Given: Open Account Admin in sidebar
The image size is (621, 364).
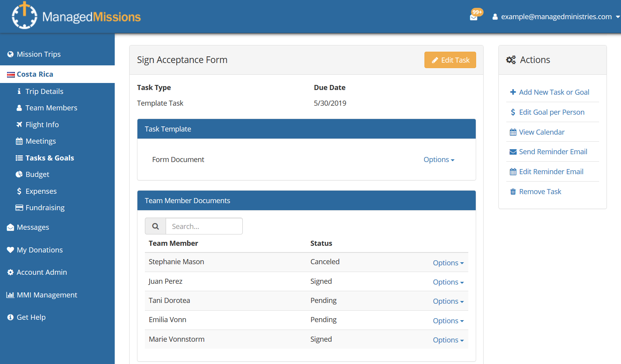Looking at the screenshot, I should (42, 272).
